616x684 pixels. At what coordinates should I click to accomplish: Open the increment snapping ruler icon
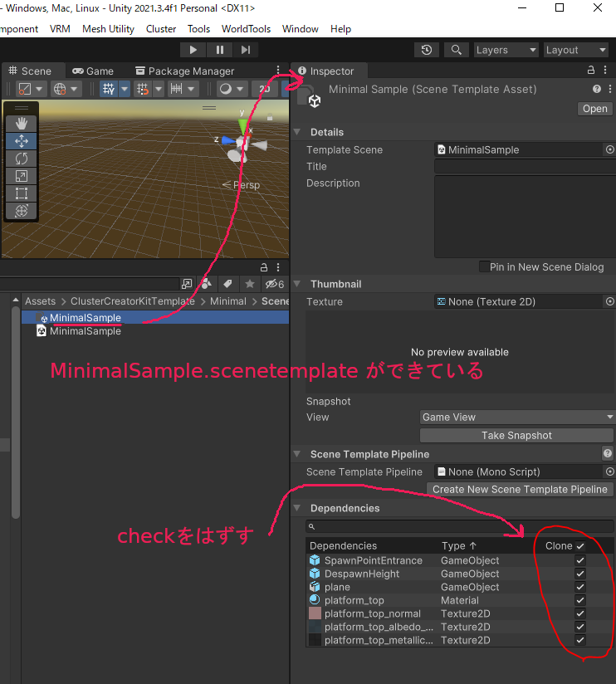tap(176, 89)
